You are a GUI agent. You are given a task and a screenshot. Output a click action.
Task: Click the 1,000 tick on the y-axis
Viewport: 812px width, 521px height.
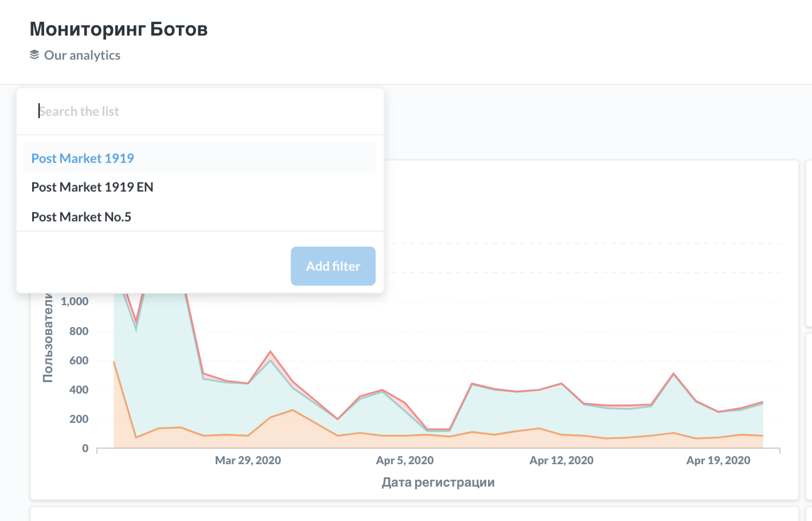(x=76, y=301)
